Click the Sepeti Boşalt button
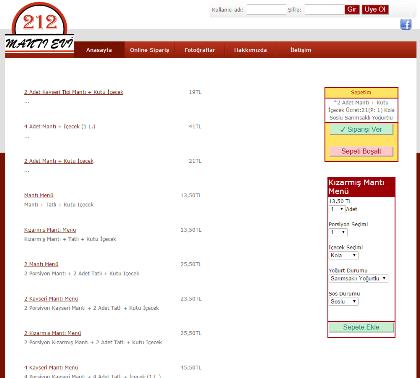Viewport: 420px width, 378px height. coord(361,151)
